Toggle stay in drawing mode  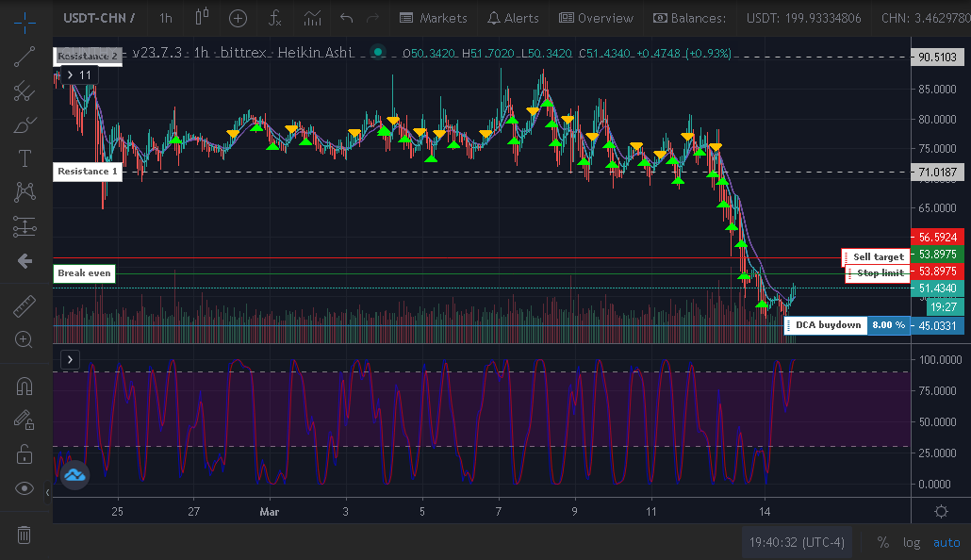[x=25, y=420]
